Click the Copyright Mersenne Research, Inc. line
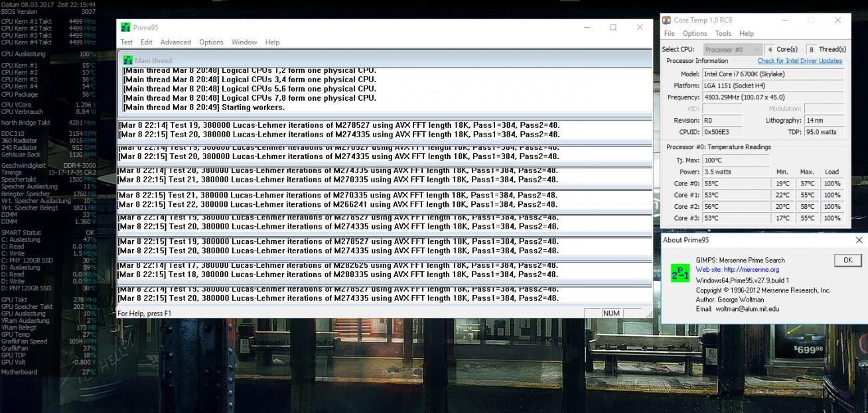This screenshot has width=868, height=413. point(763,290)
